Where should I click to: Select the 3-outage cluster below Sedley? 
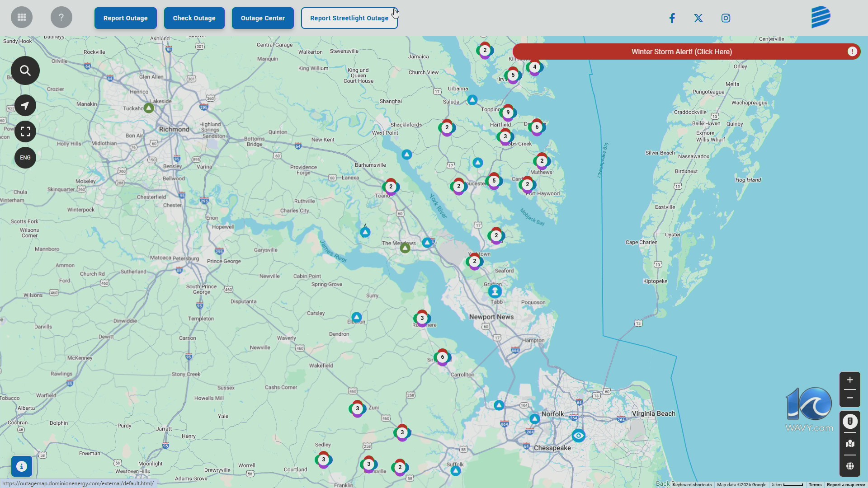point(324,460)
